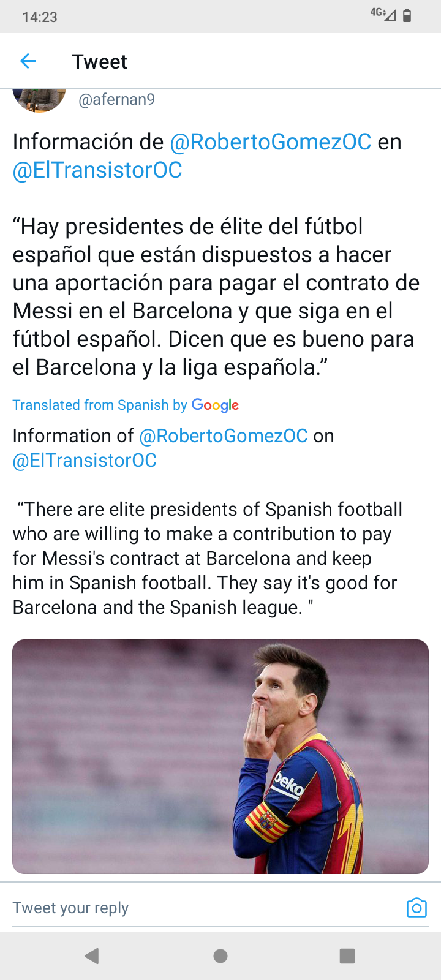Screen dimensions: 441x980
Task: Open @RobertoGomezOC mention in the English translation
Action: tap(224, 436)
